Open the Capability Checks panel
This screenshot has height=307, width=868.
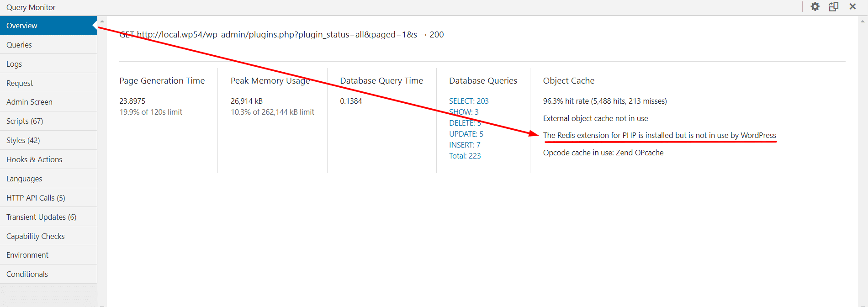pyautogui.click(x=48, y=236)
